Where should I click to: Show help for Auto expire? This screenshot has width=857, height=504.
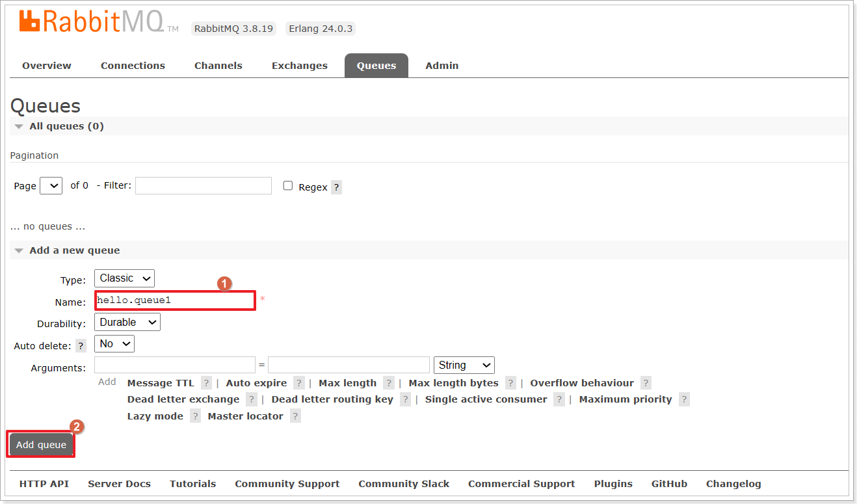coord(299,383)
